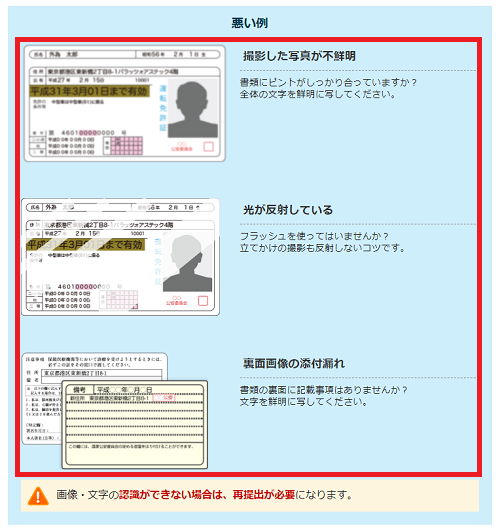Click the '備考' label on yellow card
The height and width of the screenshot is (528, 500).
(x=79, y=390)
